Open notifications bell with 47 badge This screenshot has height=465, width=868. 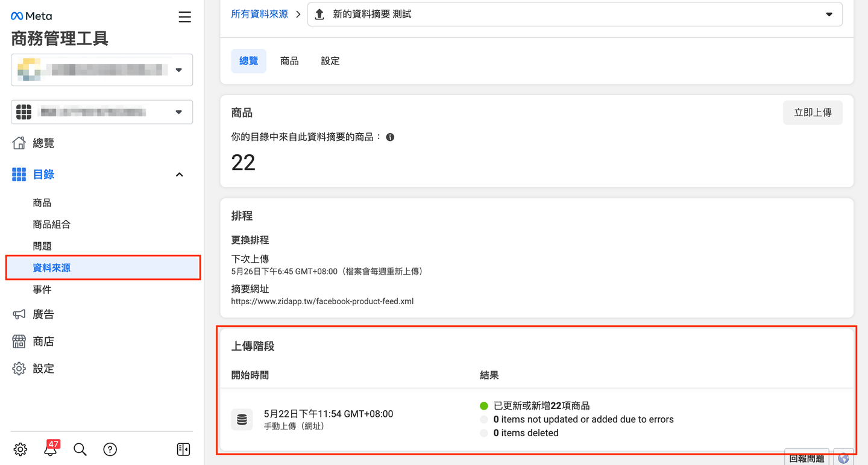[51, 449]
